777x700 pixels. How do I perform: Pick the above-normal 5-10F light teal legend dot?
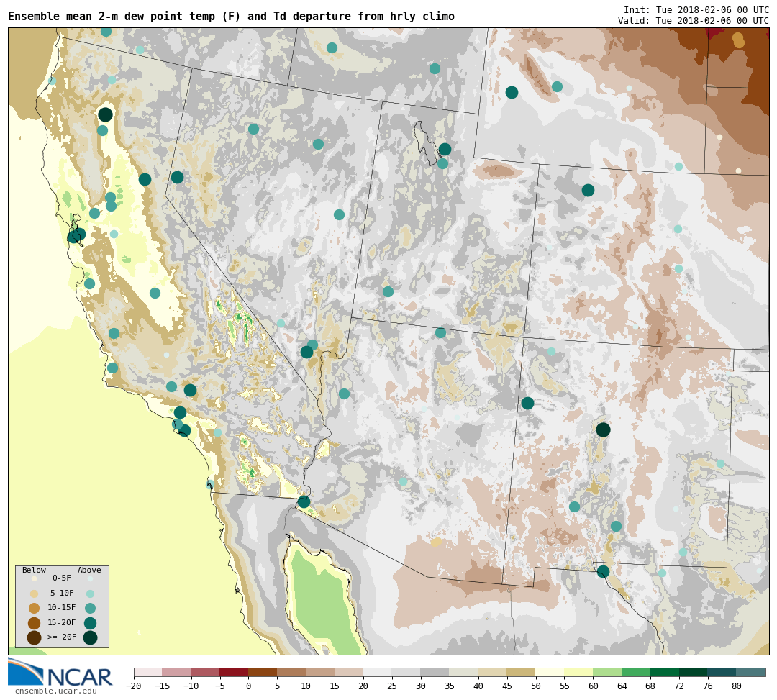pyautogui.click(x=90, y=594)
